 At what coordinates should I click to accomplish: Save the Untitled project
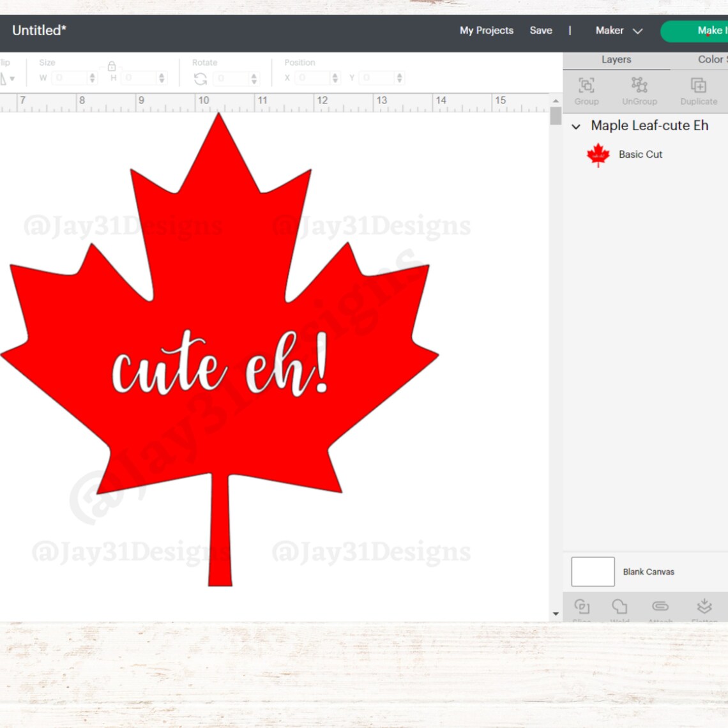pos(541,30)
